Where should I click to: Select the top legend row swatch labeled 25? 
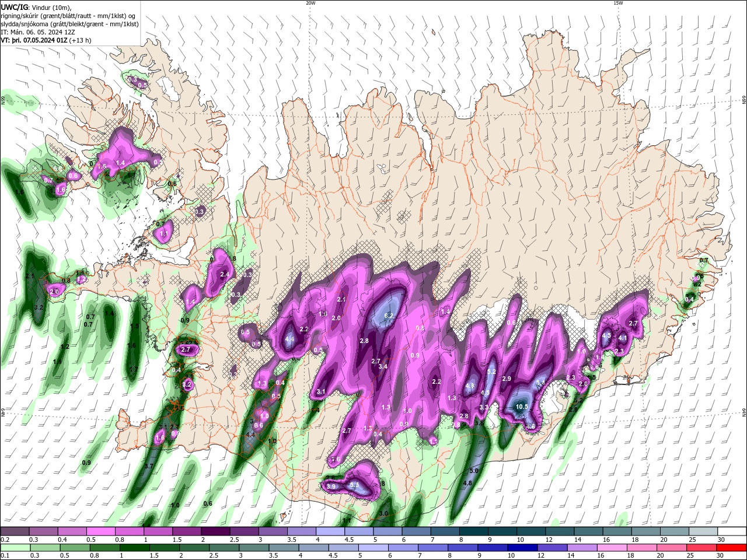704,531
